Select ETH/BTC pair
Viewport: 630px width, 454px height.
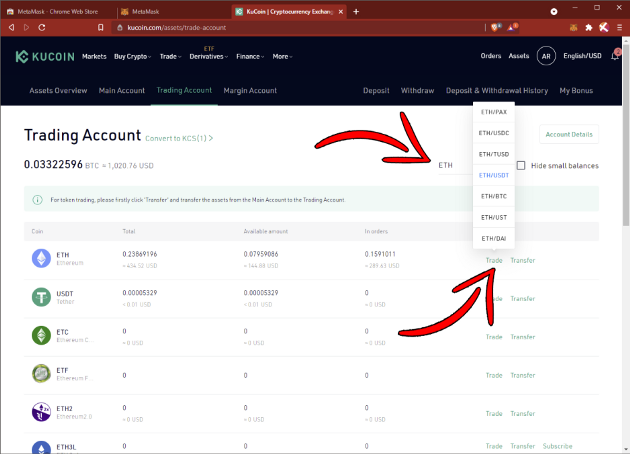pyautogui.click(x=494, y=196)
